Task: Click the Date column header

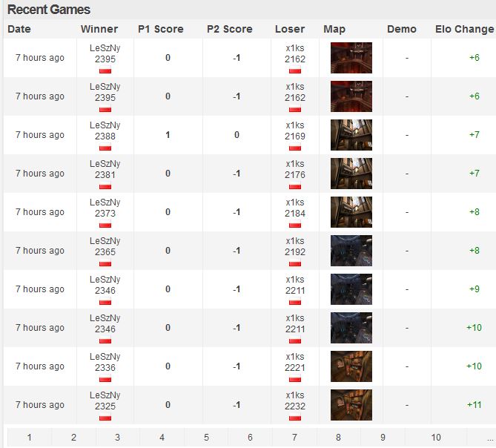Action: pyautogui.click(x=19, y=29)
